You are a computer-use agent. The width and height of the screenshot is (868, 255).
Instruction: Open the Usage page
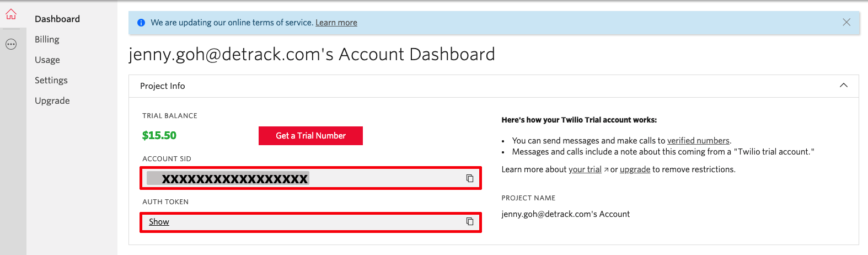pos(47,60)
